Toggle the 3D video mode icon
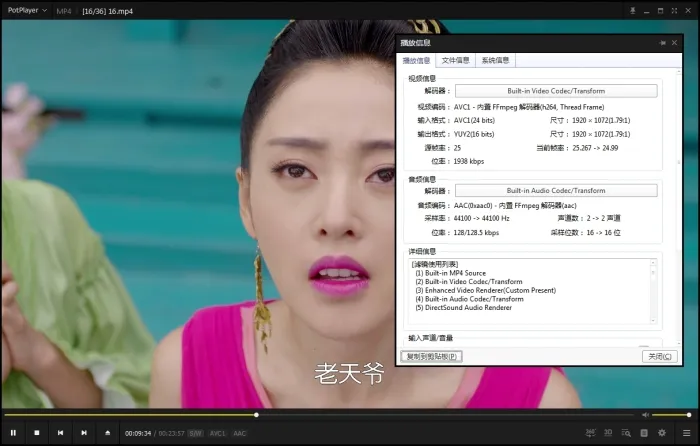Image resolution: width=700 pixels, height=446 pixels. pos(608,433)
